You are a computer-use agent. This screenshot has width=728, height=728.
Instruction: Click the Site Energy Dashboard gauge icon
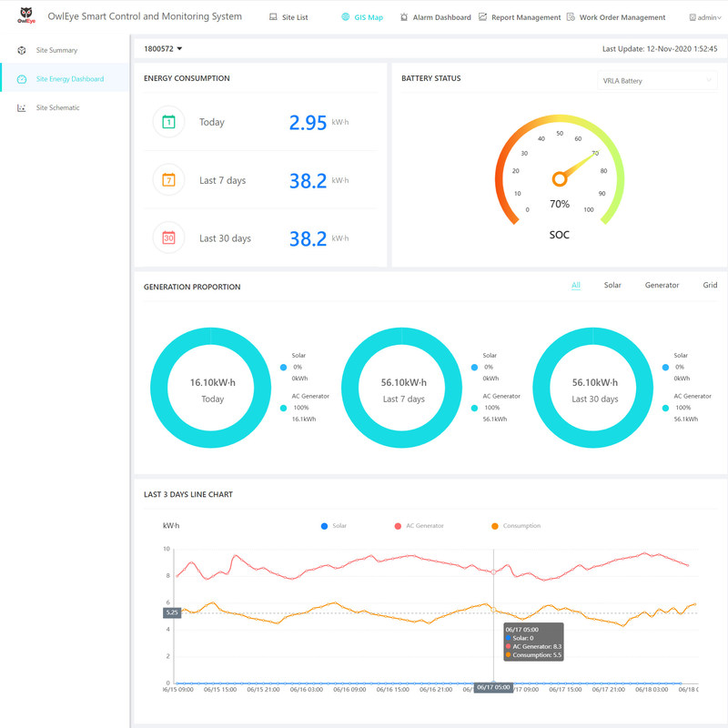[x=22, y=79]
